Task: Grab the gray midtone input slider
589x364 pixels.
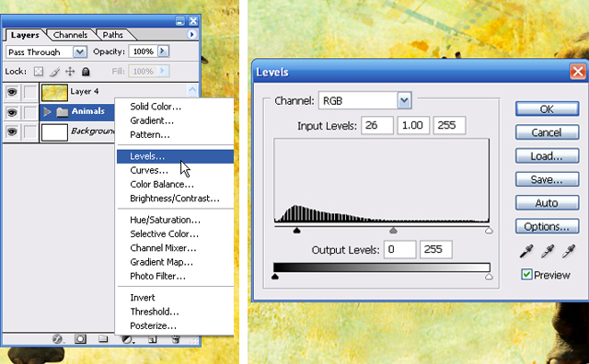Action: tap(393, 231)
